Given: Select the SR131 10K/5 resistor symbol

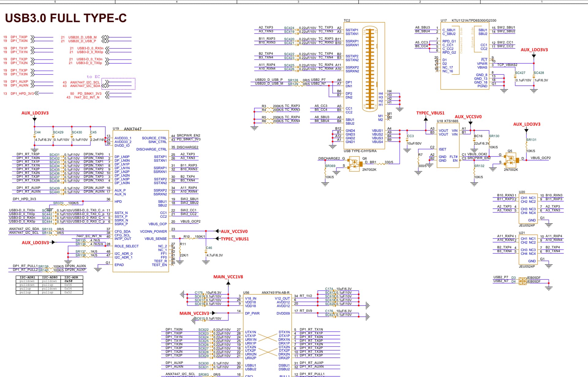Looking at the screenshot, I should point(526,145).
